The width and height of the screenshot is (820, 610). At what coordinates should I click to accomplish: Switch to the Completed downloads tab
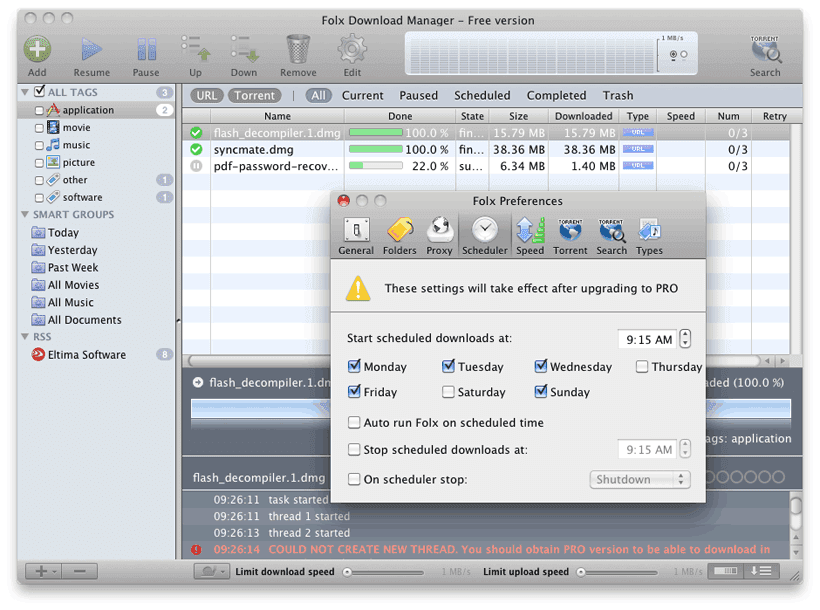556,95
